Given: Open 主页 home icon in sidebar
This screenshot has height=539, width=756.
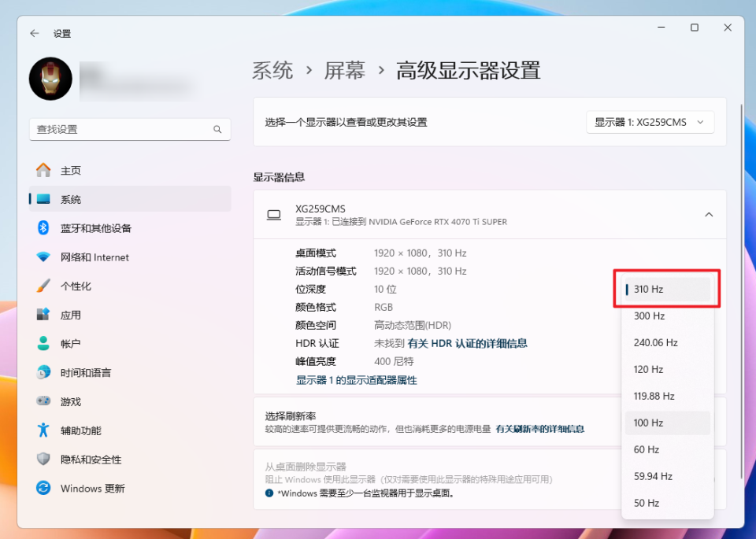Looking at the screenshot, I should 43,170.
